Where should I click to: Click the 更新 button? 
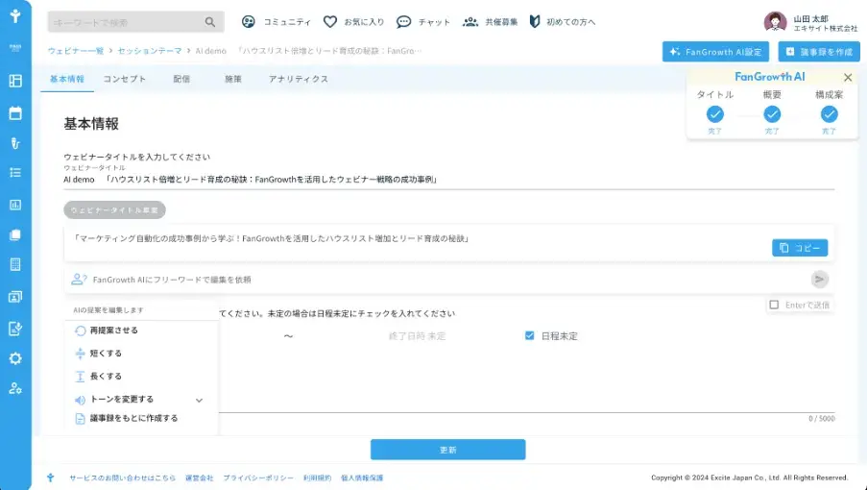pyautogui.click(x=447, y=450)
